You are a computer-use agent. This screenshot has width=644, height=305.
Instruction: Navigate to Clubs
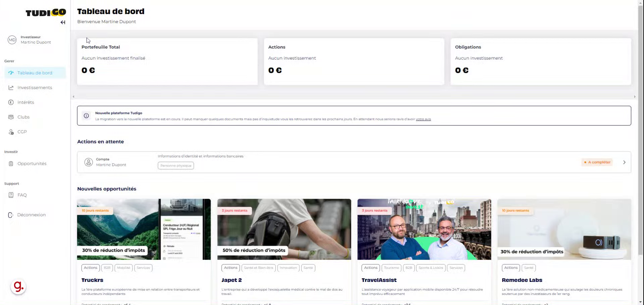(35, 117)
